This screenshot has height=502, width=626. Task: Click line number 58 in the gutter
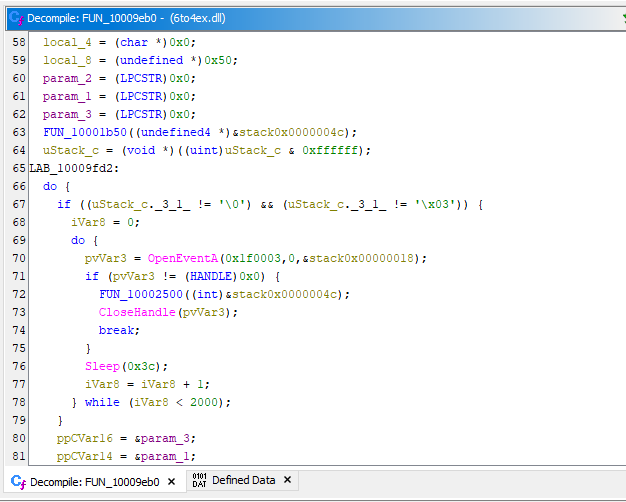pos(19,42)
